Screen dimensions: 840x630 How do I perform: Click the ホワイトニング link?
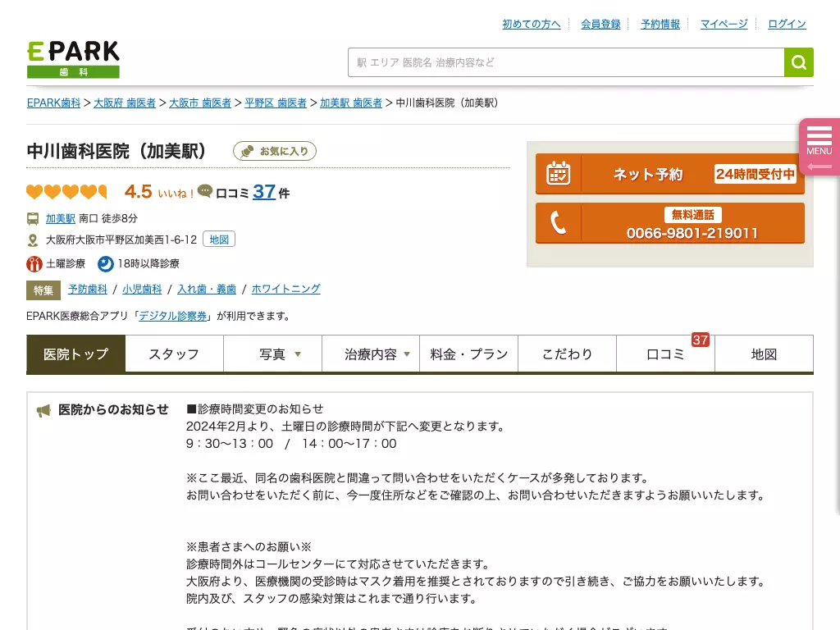[x=286, y=290]
